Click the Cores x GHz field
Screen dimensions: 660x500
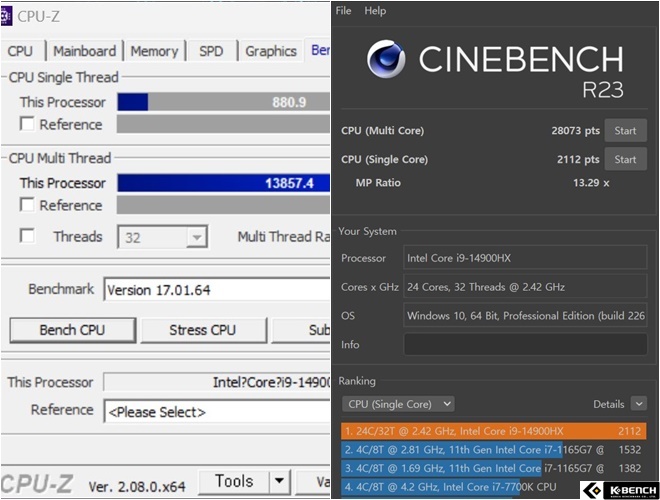click(x=525, y=287)
